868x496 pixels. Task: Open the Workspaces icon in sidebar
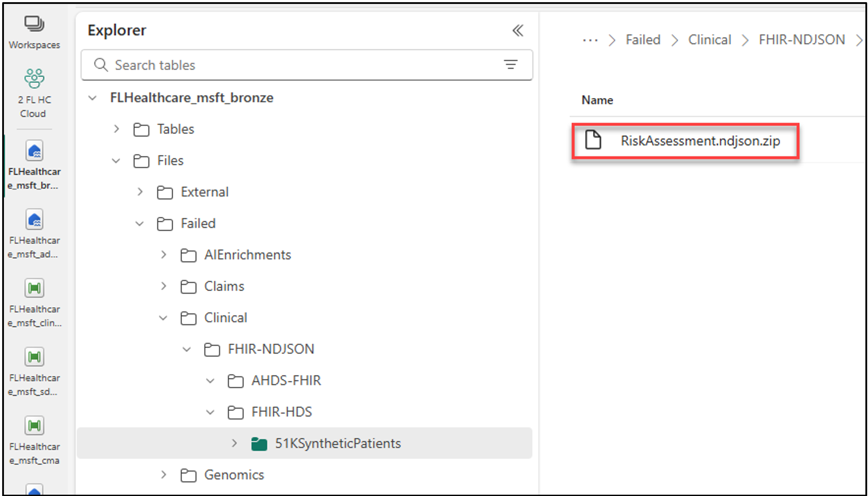[34, 24]
